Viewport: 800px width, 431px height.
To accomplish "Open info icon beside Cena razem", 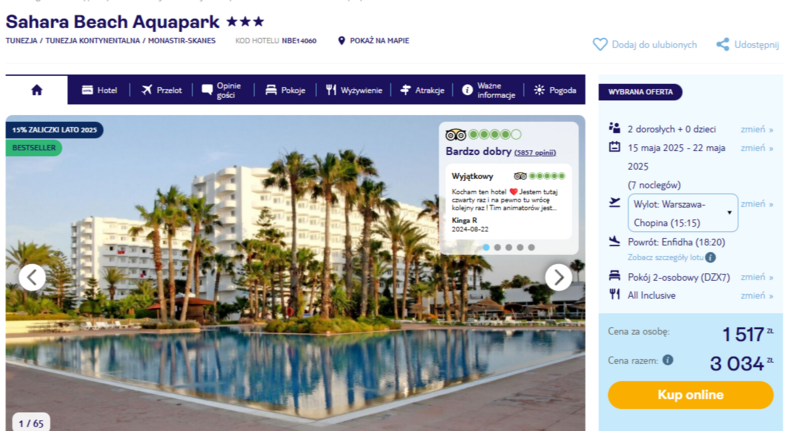I will (x=668, y=360).
